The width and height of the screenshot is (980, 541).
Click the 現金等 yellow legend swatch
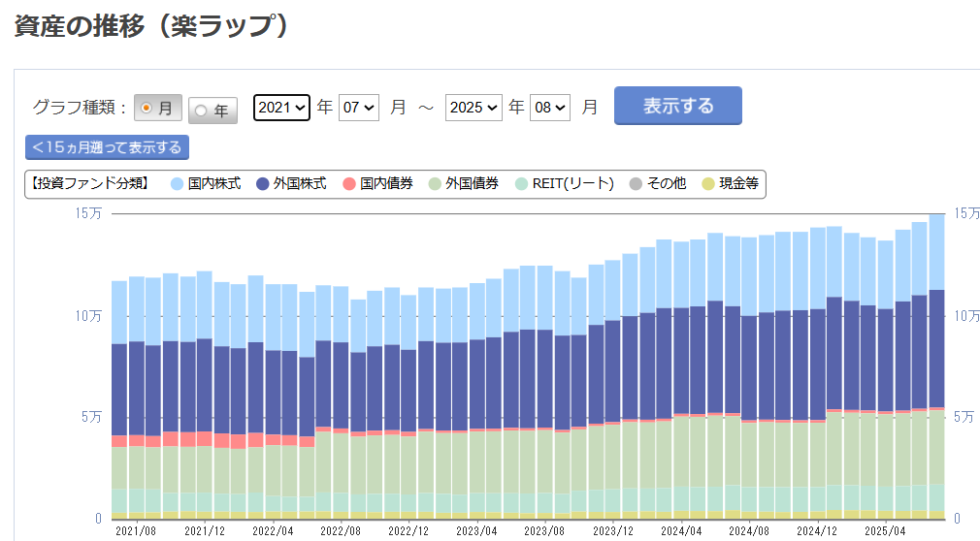coord(708,183)
